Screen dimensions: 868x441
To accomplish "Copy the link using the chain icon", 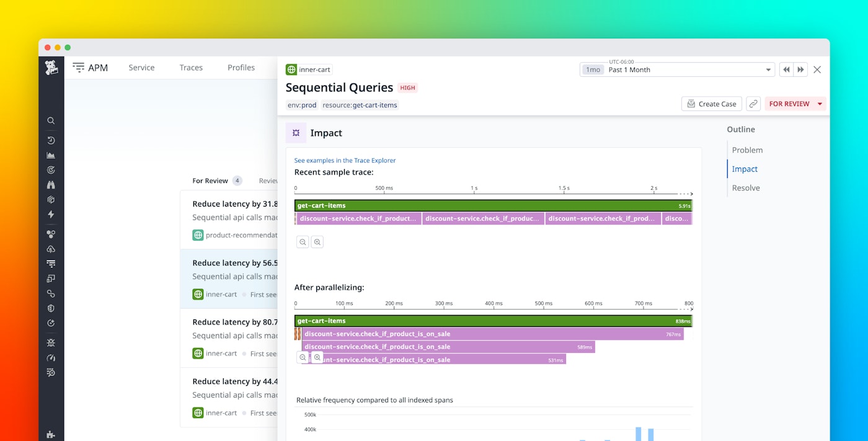I will pos(753,104).
